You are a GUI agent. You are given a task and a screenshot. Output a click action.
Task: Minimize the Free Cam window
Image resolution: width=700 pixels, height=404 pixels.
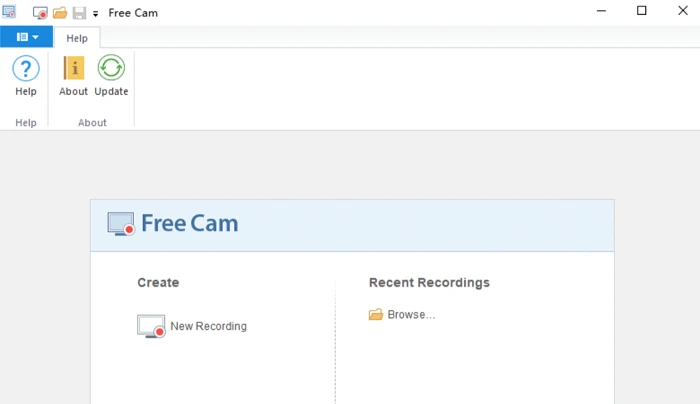(x=601, y=11)
